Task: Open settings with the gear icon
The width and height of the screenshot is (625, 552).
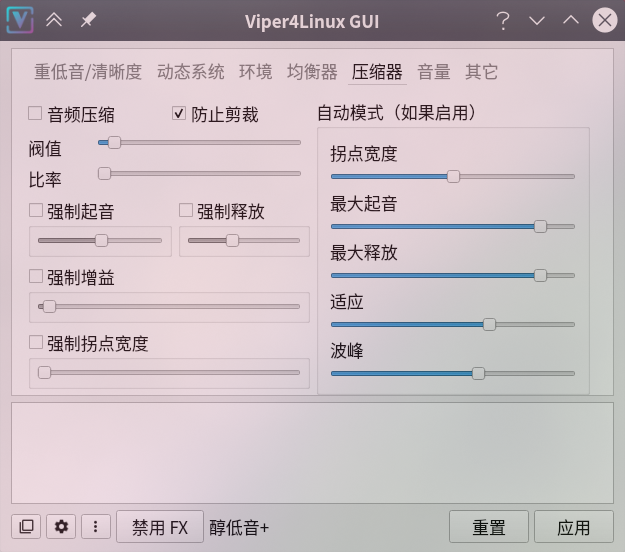Action: pyautogui.click(x=61, y=526)
